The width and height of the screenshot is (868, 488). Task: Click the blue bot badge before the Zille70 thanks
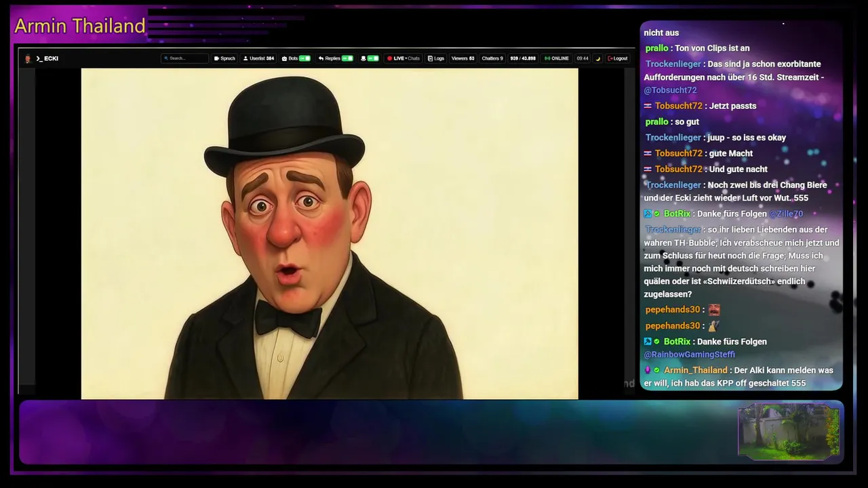coord(648,213)
